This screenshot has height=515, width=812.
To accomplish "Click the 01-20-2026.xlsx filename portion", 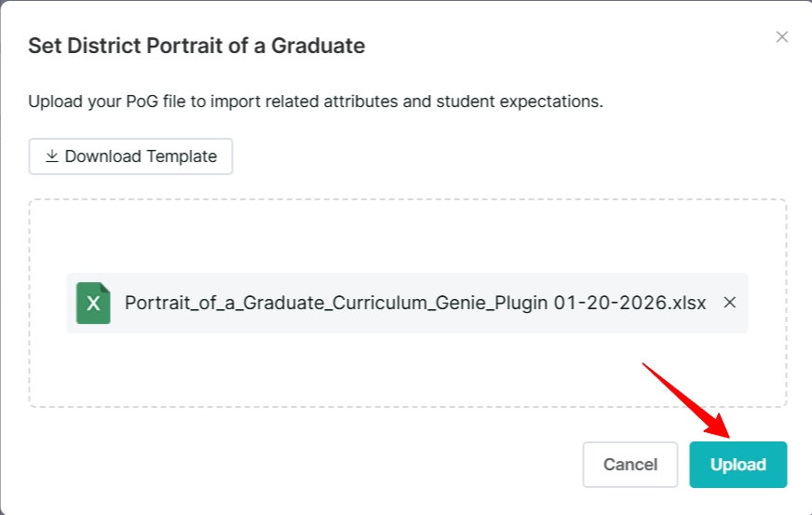I will click(x=629, y=303).
